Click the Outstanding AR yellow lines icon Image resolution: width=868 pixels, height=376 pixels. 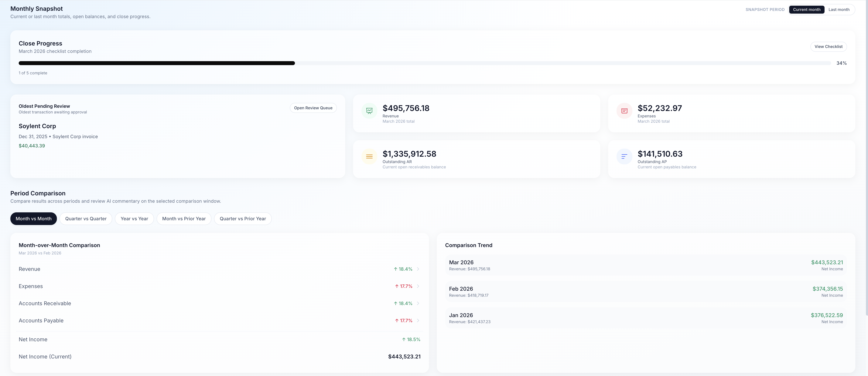(369, 156)
